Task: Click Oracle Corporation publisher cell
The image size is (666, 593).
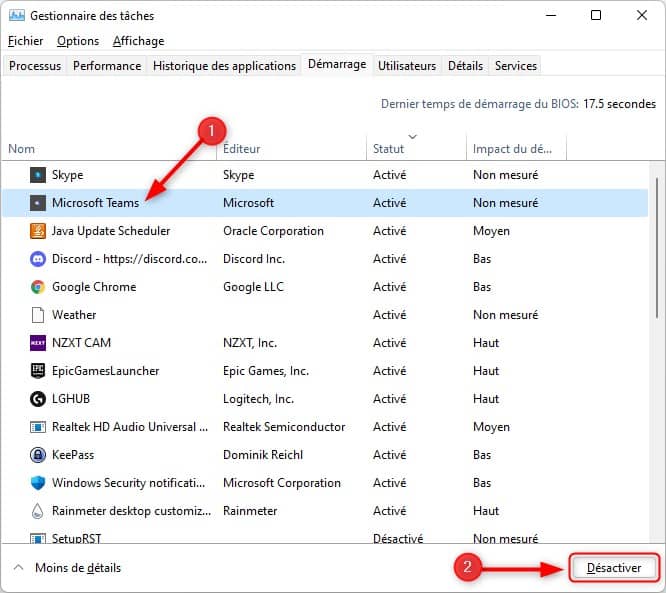Action: [273, 231]
